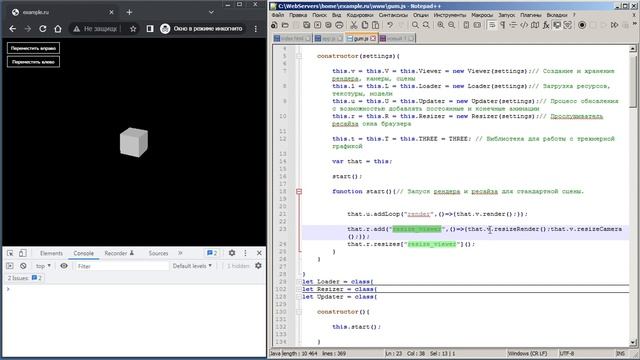Viewport: 640px width, 360px height.
Task: Click the Notepad++ vertical scrollbar down arrow
Action: click(x=633, y=342)
